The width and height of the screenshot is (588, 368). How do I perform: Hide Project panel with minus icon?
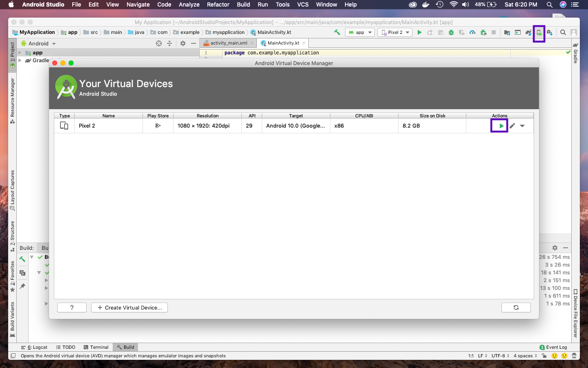pos(194,43)
